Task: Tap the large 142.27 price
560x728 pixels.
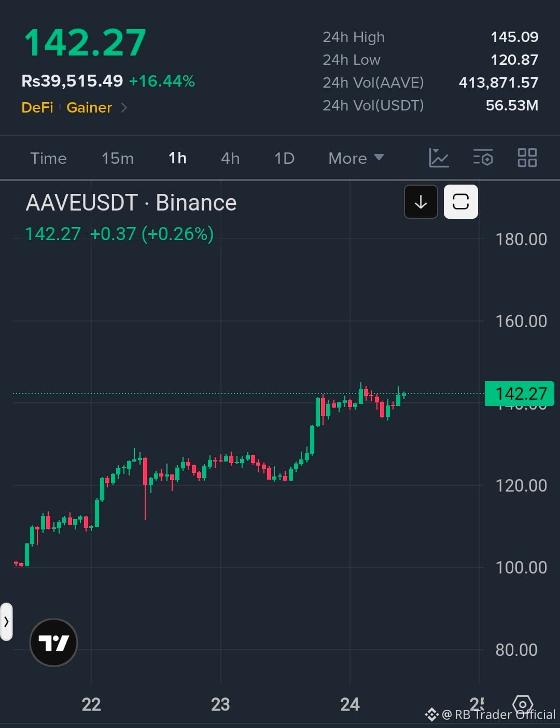Action: point(85,43)
